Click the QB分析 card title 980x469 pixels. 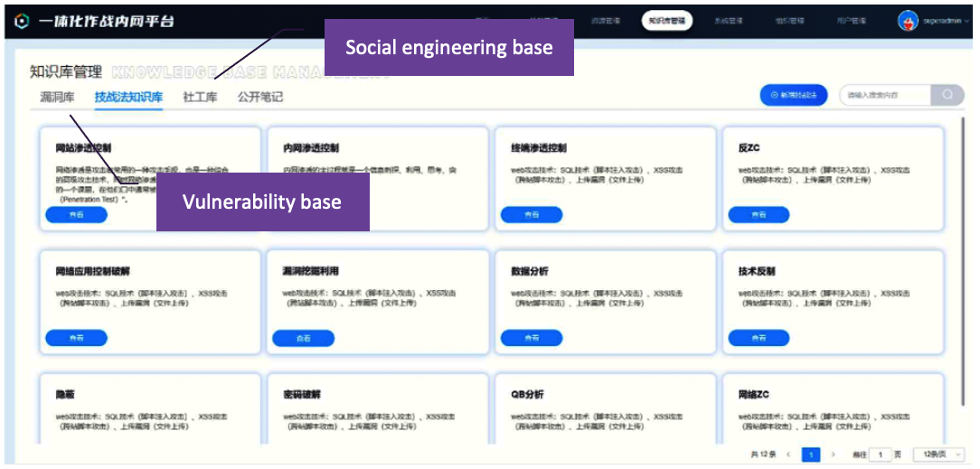click(527, 395)
